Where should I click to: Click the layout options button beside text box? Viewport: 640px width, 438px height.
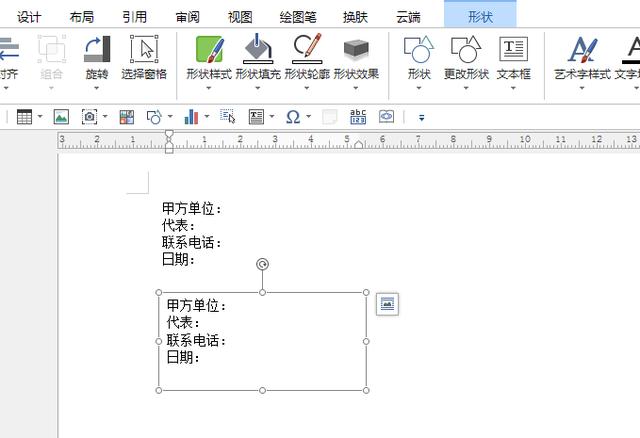(x=387, y=304)
